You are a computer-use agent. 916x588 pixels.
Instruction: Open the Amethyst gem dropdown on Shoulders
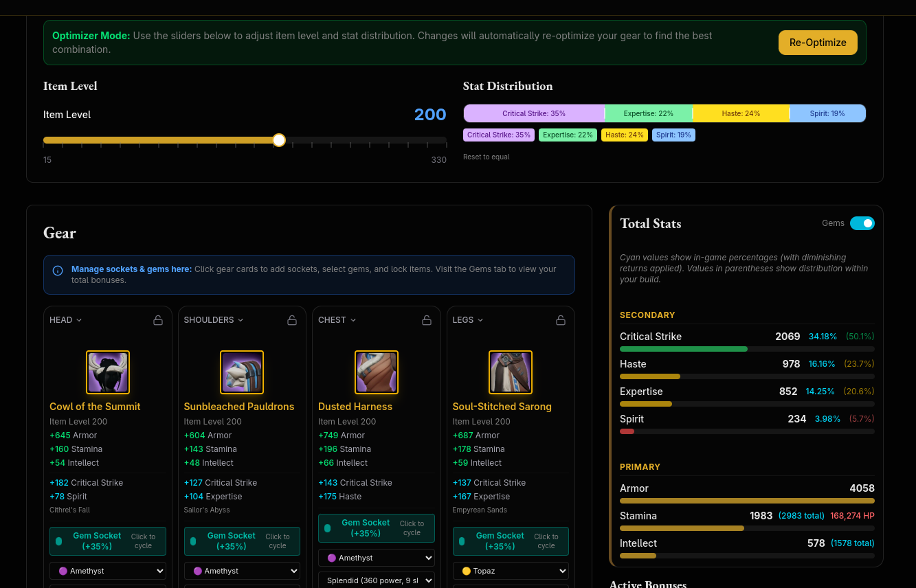[x=242, y=571]
